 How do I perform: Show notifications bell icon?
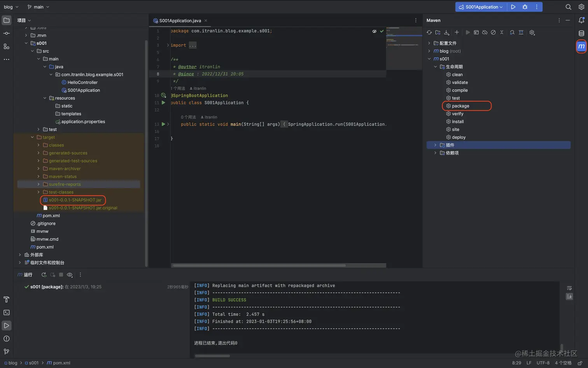(x=581, y=20)
